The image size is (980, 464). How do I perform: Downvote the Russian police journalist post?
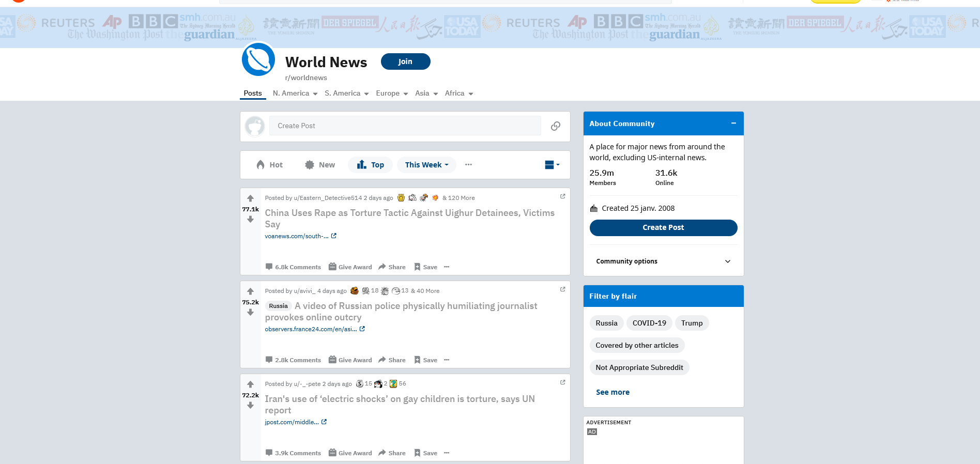click(250, 313)
